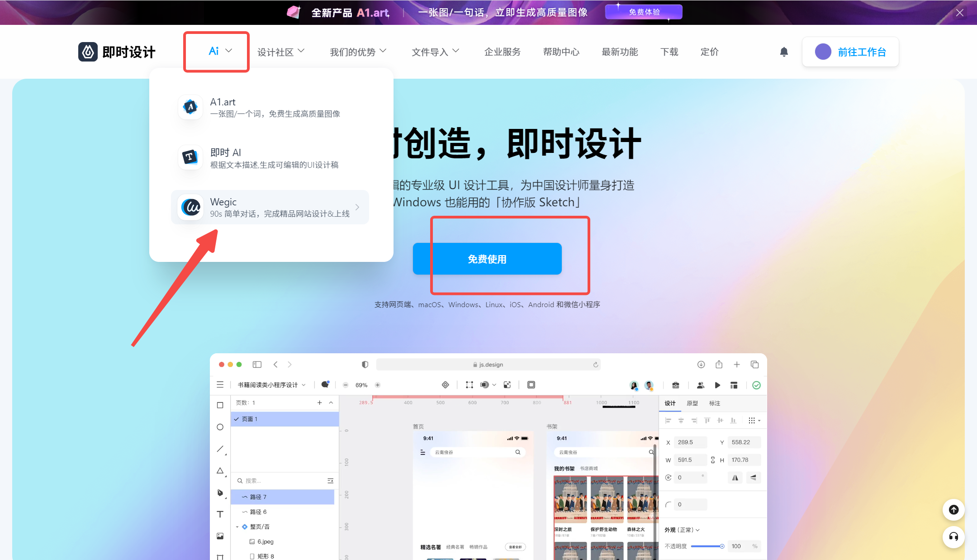
Task: Open 帮助中心 menu item
Action: pos(561,52)
